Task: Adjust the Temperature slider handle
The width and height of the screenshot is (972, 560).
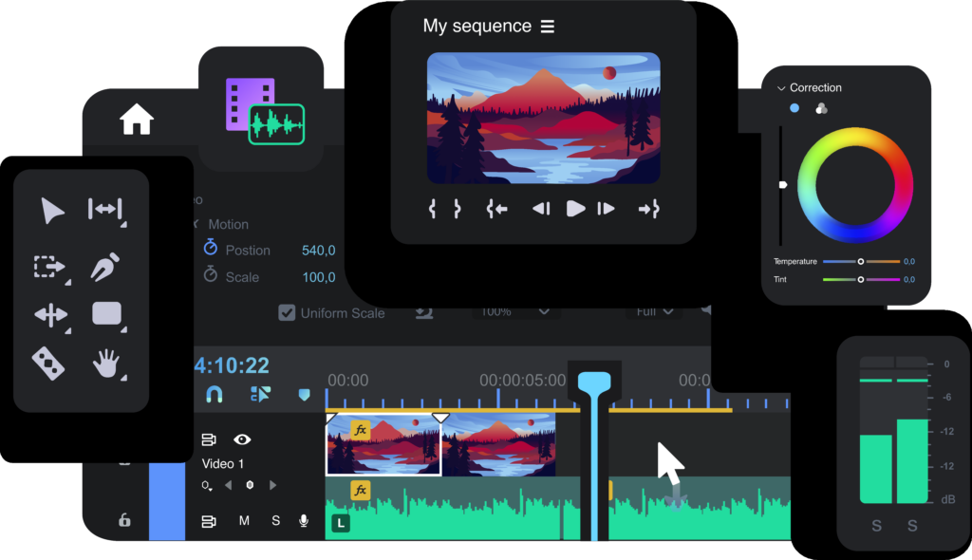Action: click(x=861, y=261)
